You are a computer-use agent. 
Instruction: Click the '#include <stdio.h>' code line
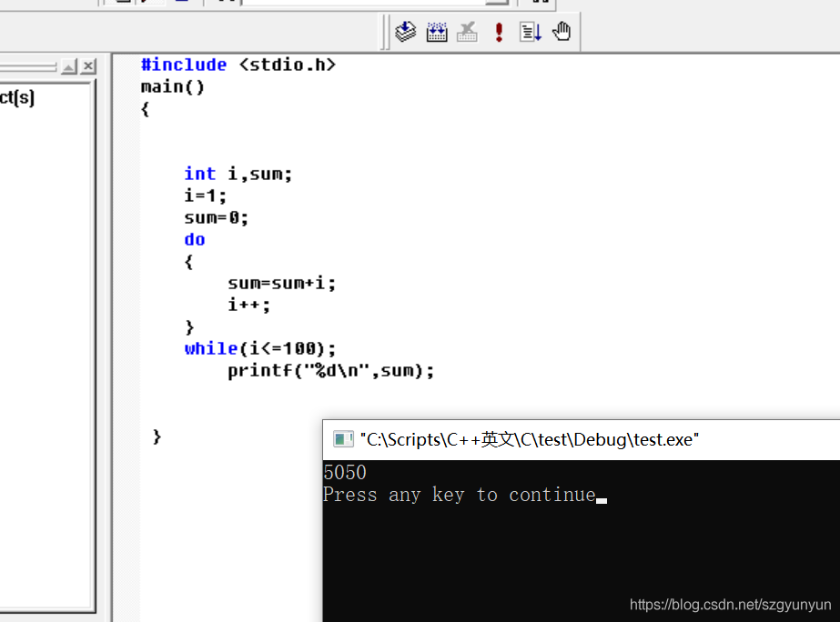pos(238,65)
